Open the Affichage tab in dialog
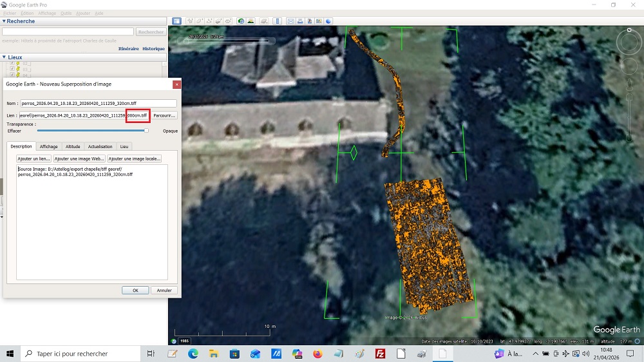 [x=49, y=147]
